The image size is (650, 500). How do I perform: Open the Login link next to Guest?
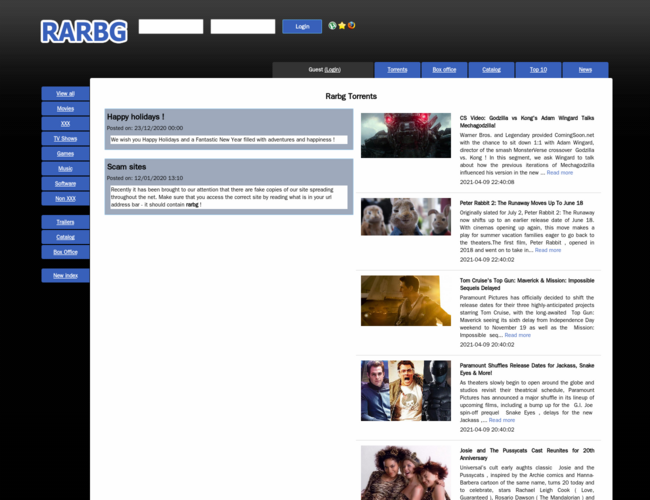click(x=332, y=70)
